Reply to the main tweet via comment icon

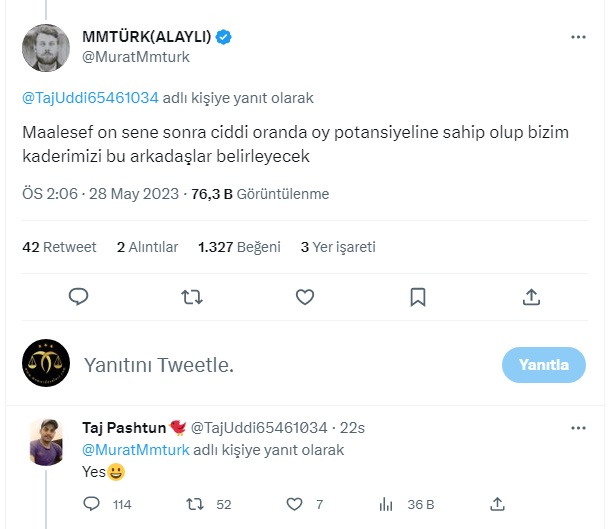pyautogui.click(x=79, y=297)
